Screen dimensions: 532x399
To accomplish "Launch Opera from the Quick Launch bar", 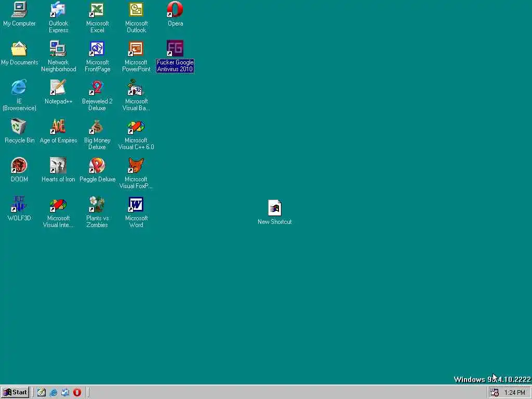I will point(77,393).
